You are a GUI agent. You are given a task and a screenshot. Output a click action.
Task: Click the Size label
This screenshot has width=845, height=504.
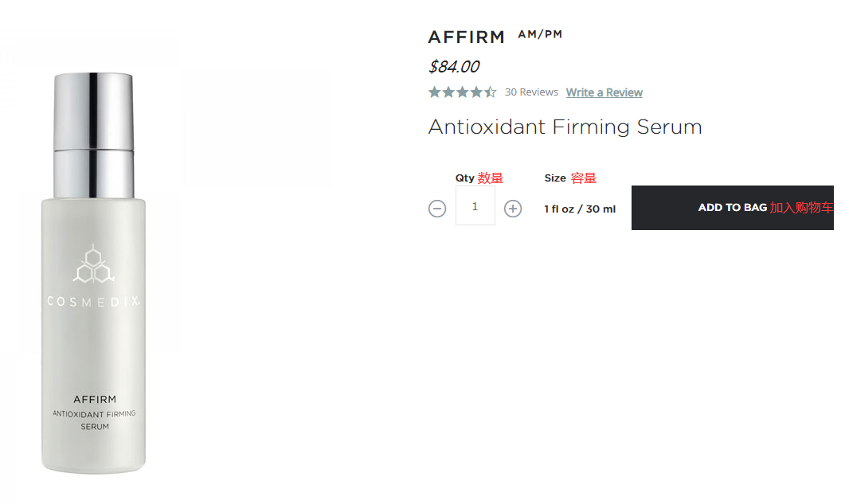coord(555,178)
